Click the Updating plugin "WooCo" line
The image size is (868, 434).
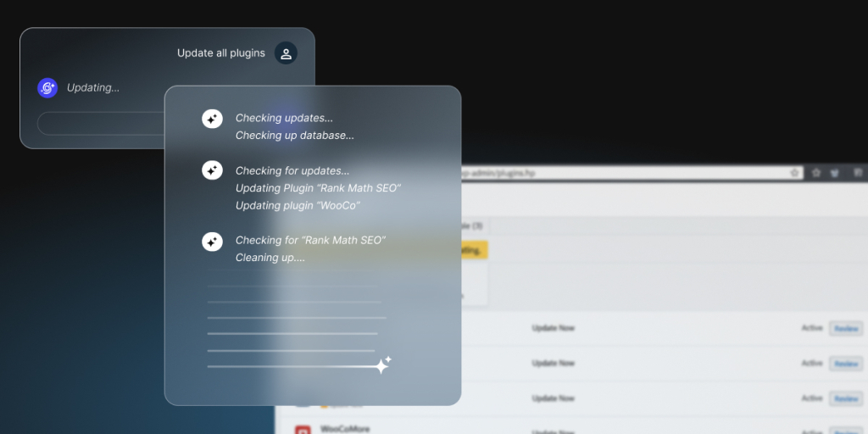(298, 205)
